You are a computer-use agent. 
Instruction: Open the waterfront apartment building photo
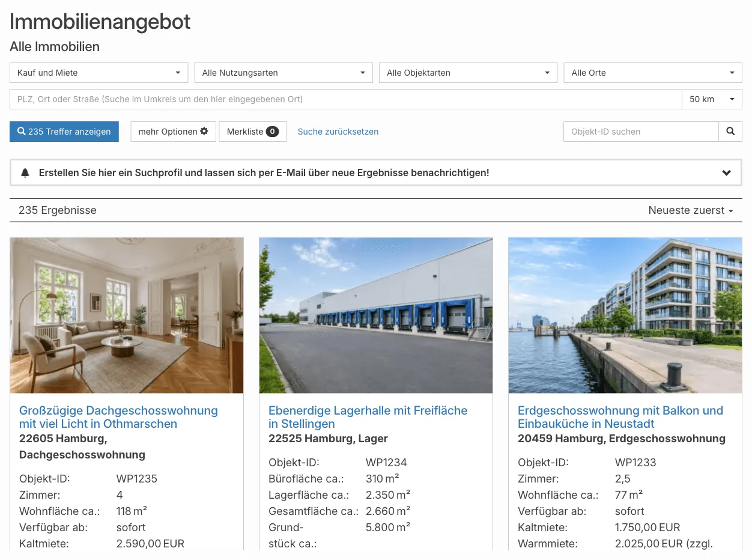coord(625,315)
